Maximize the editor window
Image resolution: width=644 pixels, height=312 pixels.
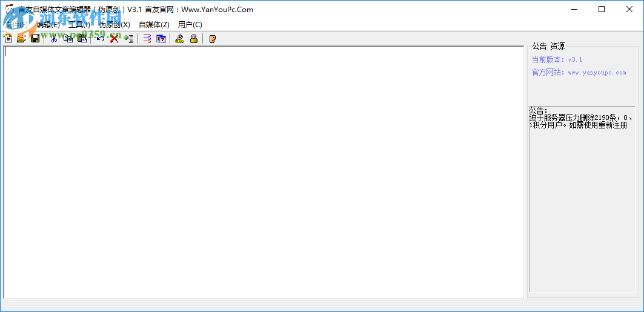click(x=601, y=10)
